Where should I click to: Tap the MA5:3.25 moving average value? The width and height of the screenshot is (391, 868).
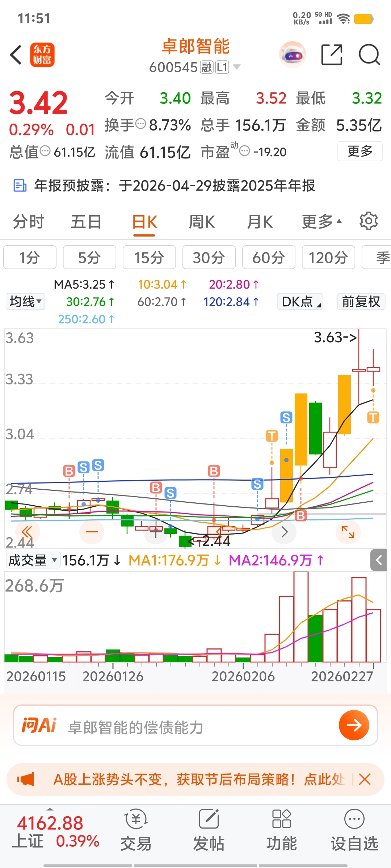[x=84, y=284]
